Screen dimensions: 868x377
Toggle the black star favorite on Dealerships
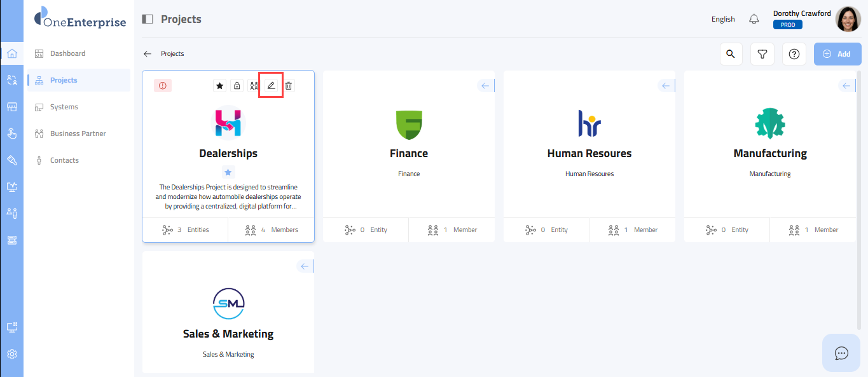coord(219,86)
